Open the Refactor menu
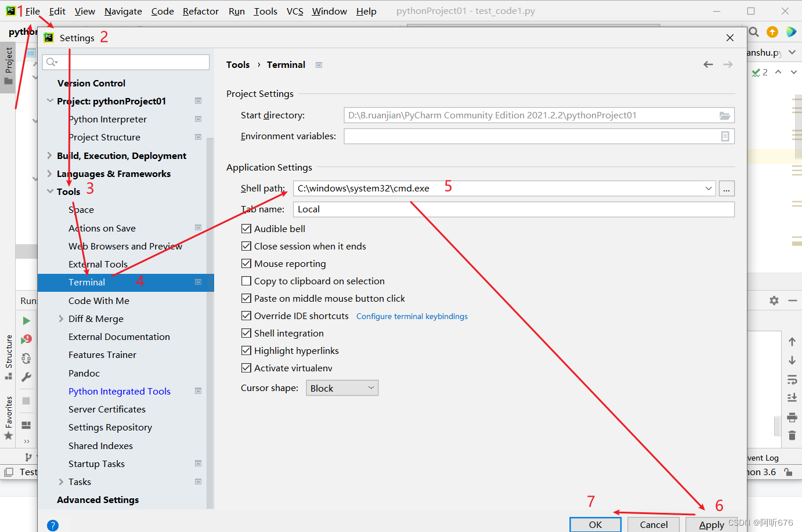Screen dimensions: 802x532 (200, 11)
